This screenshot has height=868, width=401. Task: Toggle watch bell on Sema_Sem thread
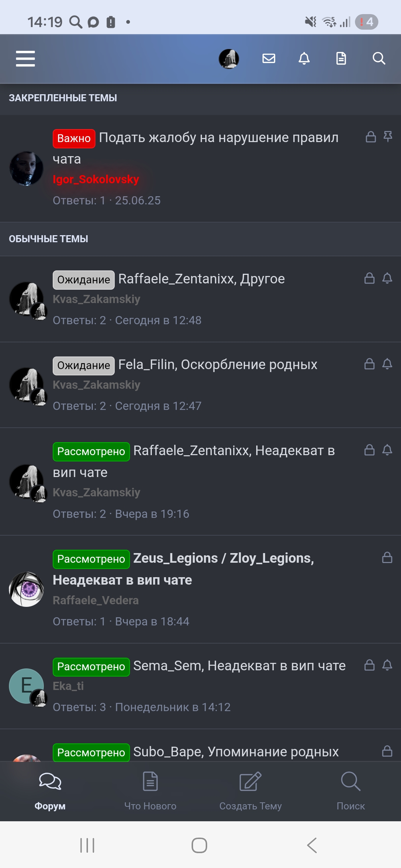point(387,665)
